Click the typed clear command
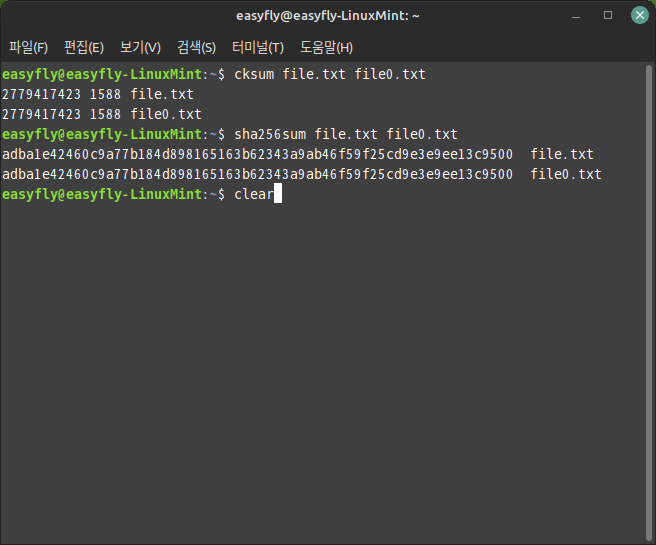 (254, 194)
